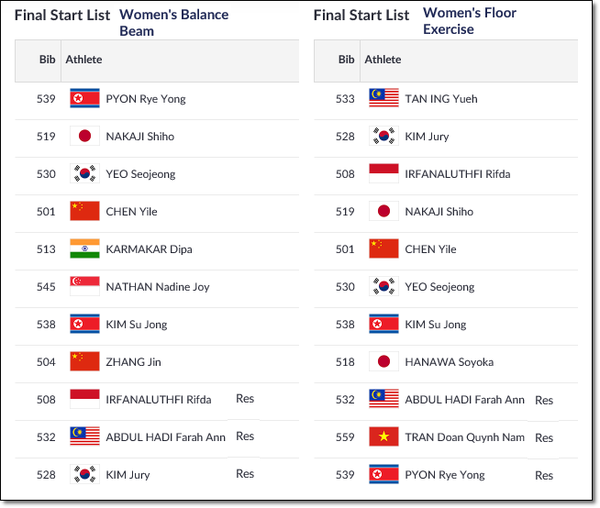Open the Women's Balance Beam heading link

point(174,23)
